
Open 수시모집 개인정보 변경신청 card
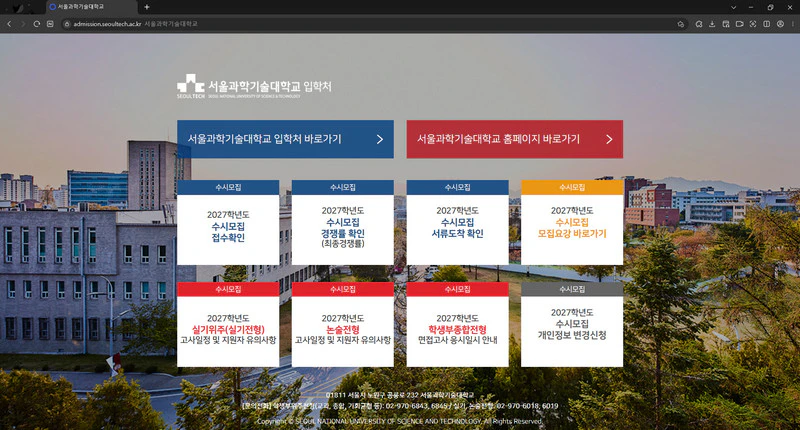coord(572,324)
